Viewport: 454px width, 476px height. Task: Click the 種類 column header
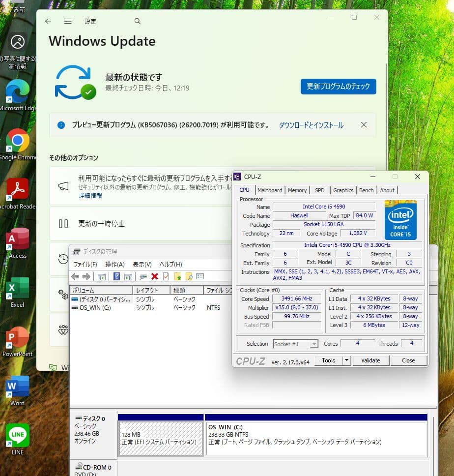pos(187,290)
